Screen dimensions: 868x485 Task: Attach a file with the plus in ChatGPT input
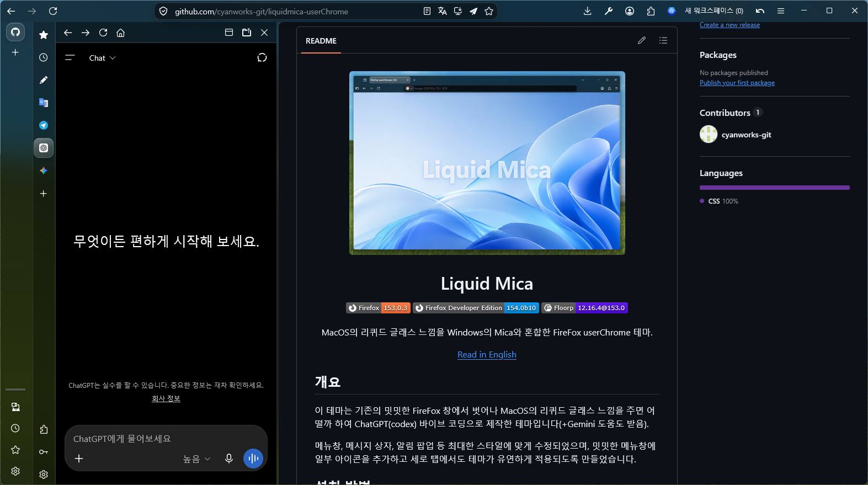coord(79,459)
